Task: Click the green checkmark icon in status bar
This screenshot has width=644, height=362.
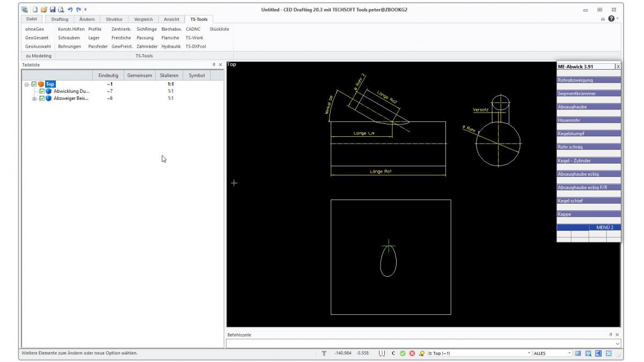Action: [x=403, y=353]
